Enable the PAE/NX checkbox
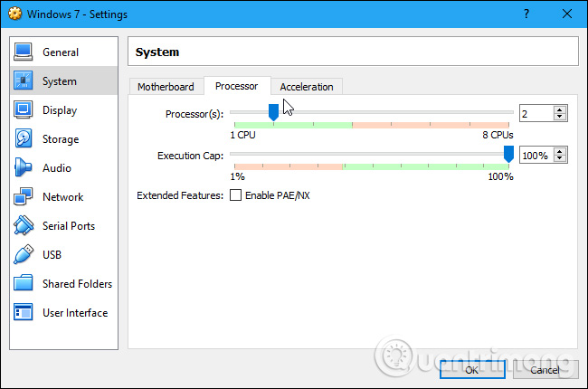588x389 pixels. click(235, 195)
